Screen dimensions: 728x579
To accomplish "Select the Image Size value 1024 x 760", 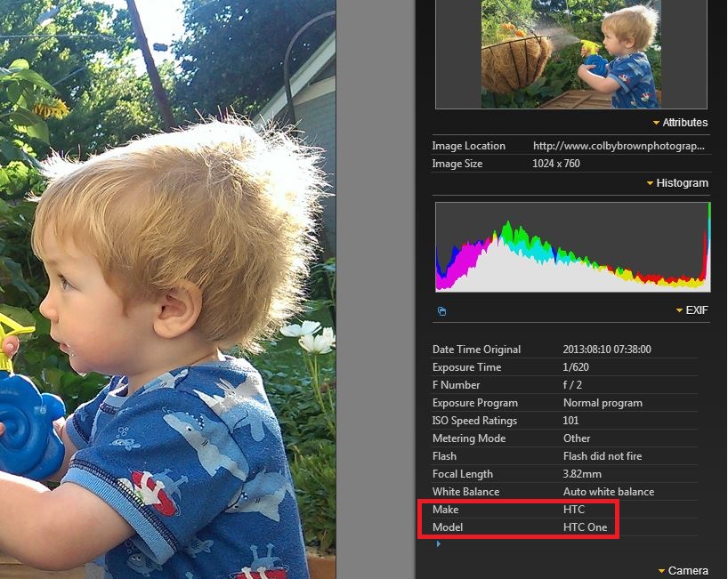I will pos(555,164).
